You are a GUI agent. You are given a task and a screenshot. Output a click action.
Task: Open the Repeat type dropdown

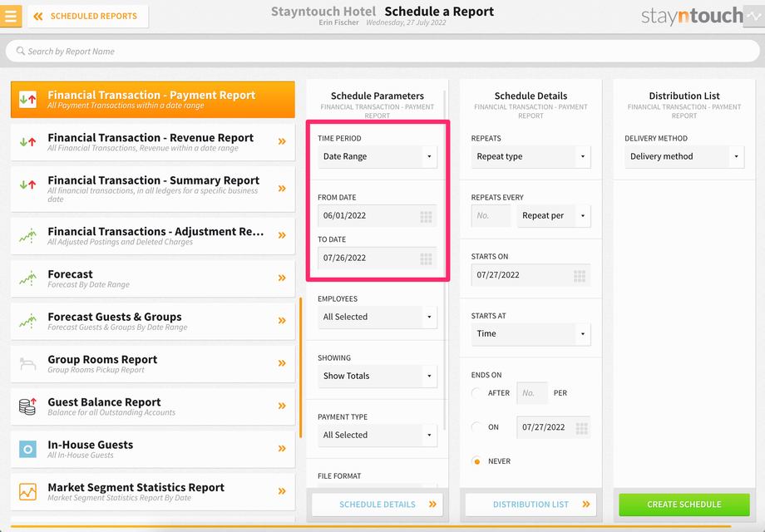pos(531,156)
